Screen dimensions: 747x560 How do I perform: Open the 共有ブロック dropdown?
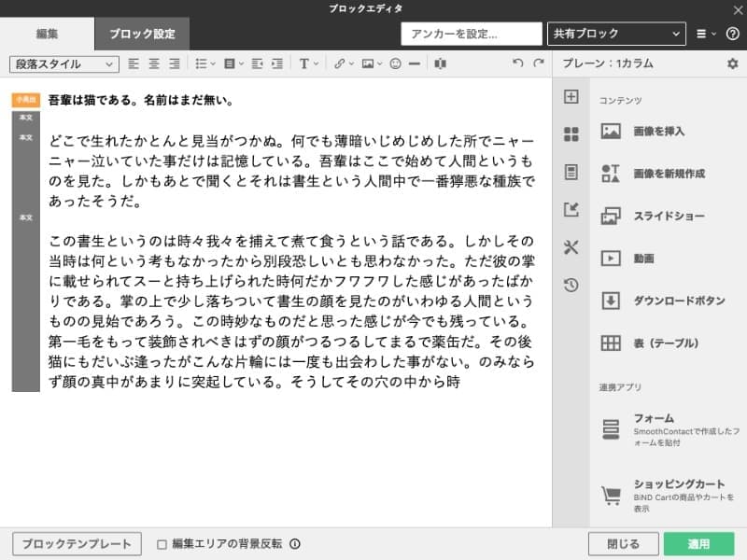(616, 34)
